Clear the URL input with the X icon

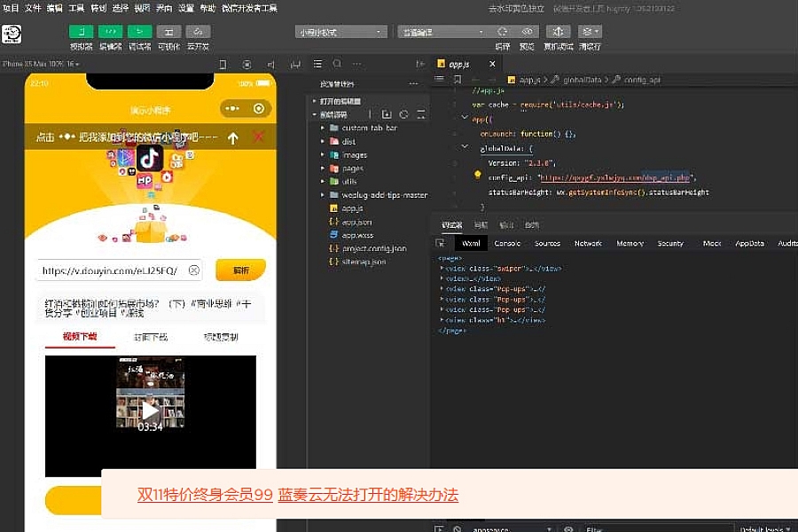[x=194, y=270]
